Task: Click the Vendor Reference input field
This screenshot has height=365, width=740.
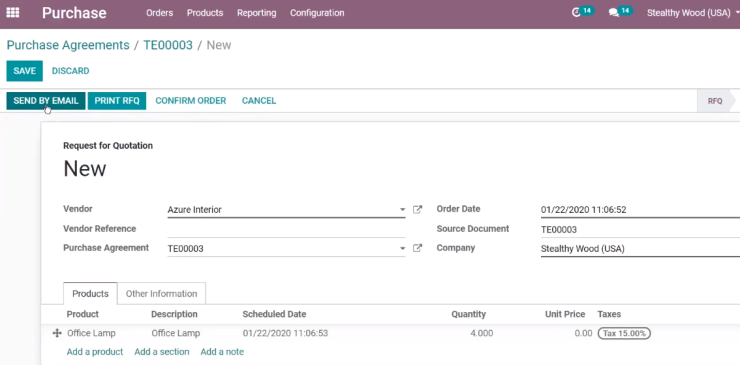Action: 286,229
